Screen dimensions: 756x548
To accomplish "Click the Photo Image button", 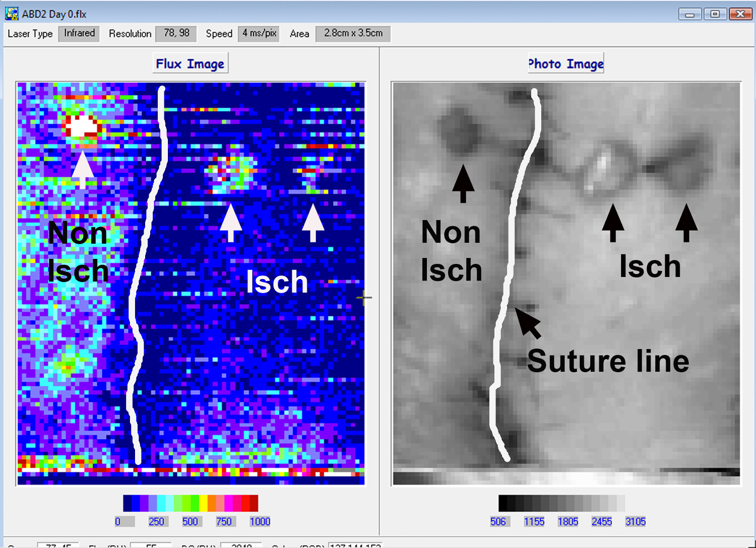I will click(x=565, y=64).
